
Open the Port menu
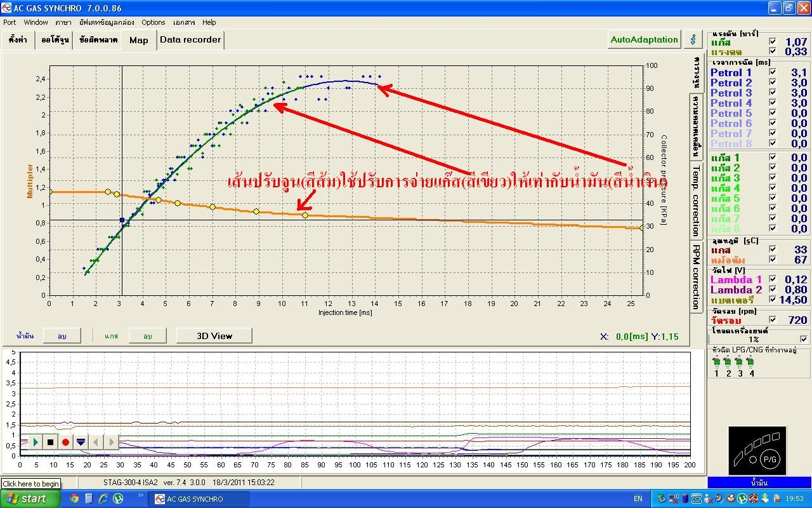click(10, 22)
